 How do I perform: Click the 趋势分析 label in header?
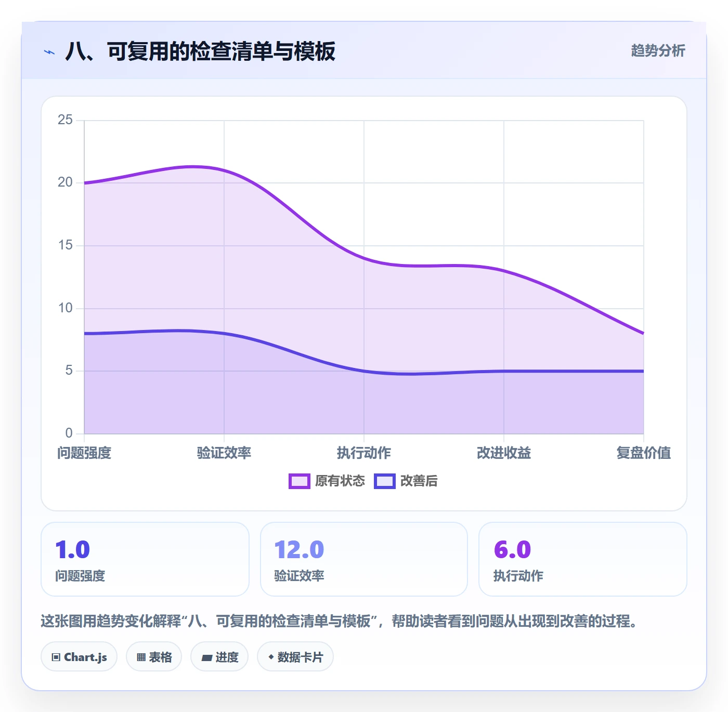click(658, 51)
